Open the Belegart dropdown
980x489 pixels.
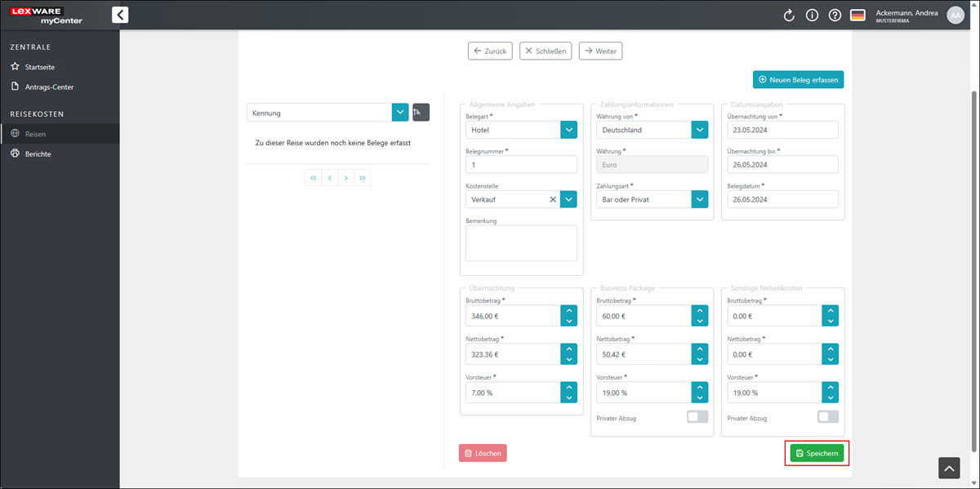pyautogui.click(x=568, y=130)
